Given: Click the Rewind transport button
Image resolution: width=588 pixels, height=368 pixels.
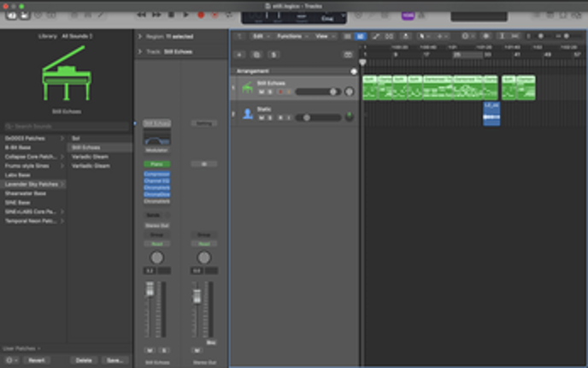Looking at the screenshot, I should click(x=141, y=15).
